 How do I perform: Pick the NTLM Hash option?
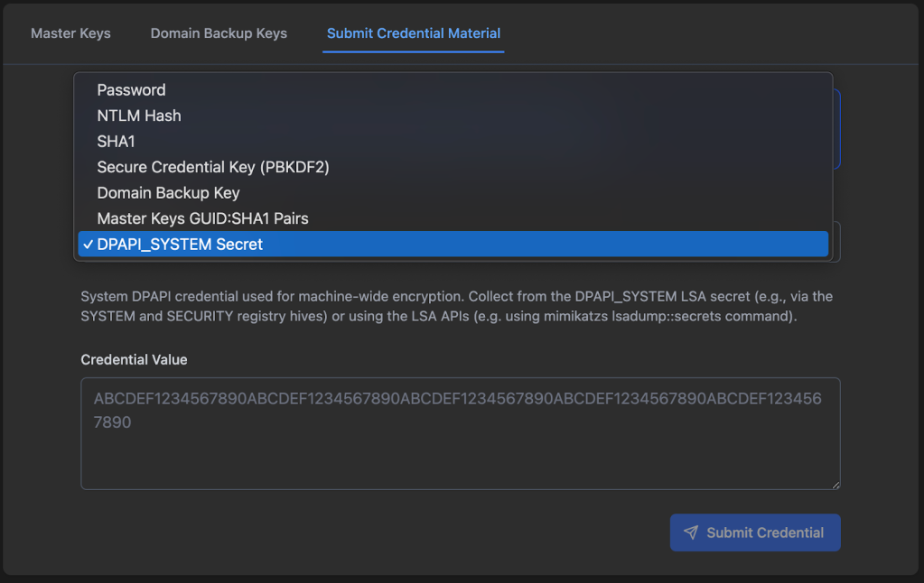point(139,116)
